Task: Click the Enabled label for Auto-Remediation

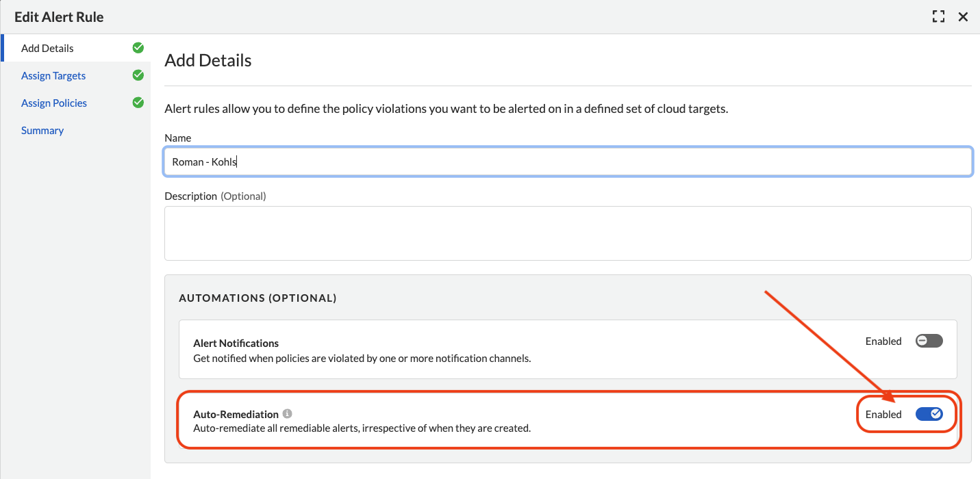Action: point(883,415)
